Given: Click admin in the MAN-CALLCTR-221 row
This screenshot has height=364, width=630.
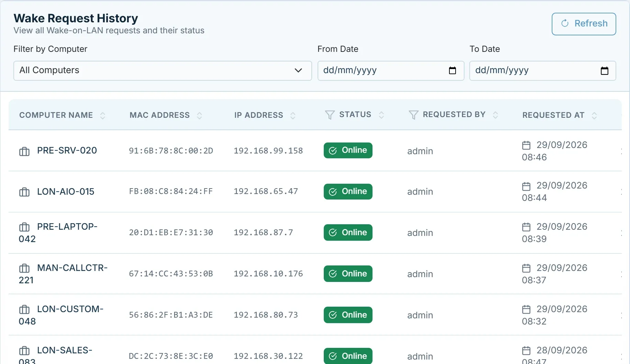Looking at the screenshot, I should coord(420,274).
